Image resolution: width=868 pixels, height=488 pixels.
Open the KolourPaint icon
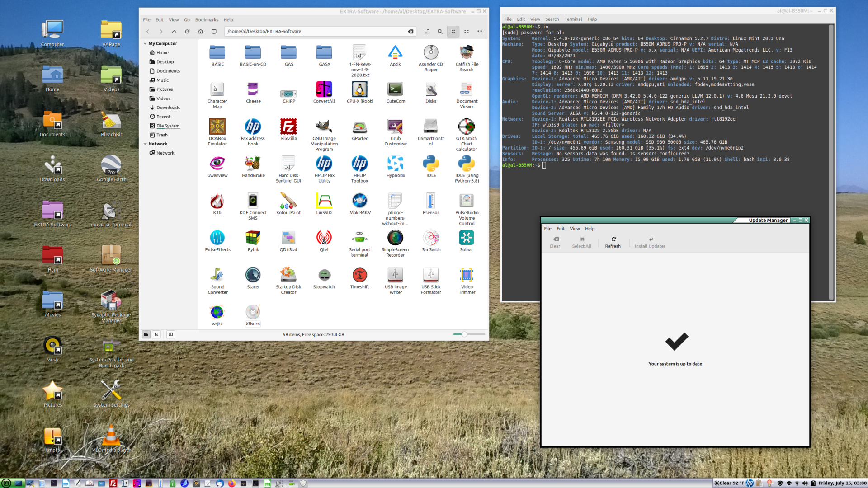(x=288, y=201)
